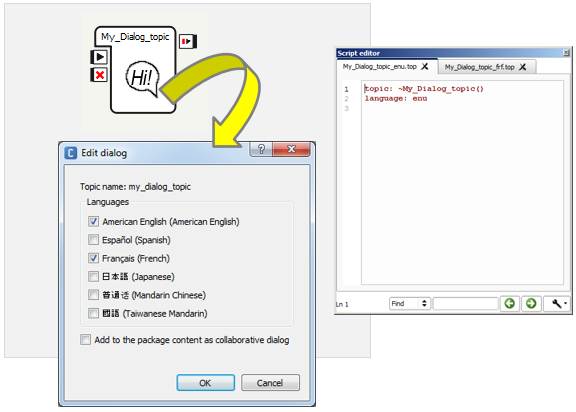Viewport: 576px width, 412px height.
Task: Check Add to package content as collaborative dialog
Action: [86, 340]
